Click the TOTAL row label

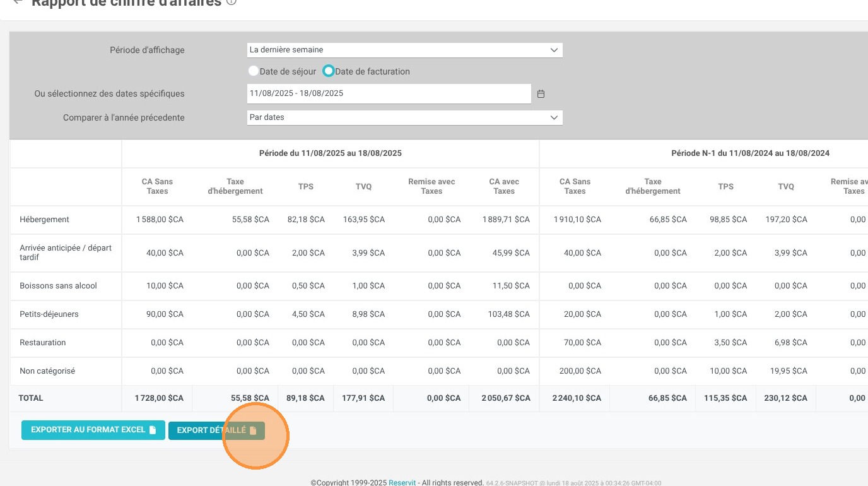[x=31, y=398]
